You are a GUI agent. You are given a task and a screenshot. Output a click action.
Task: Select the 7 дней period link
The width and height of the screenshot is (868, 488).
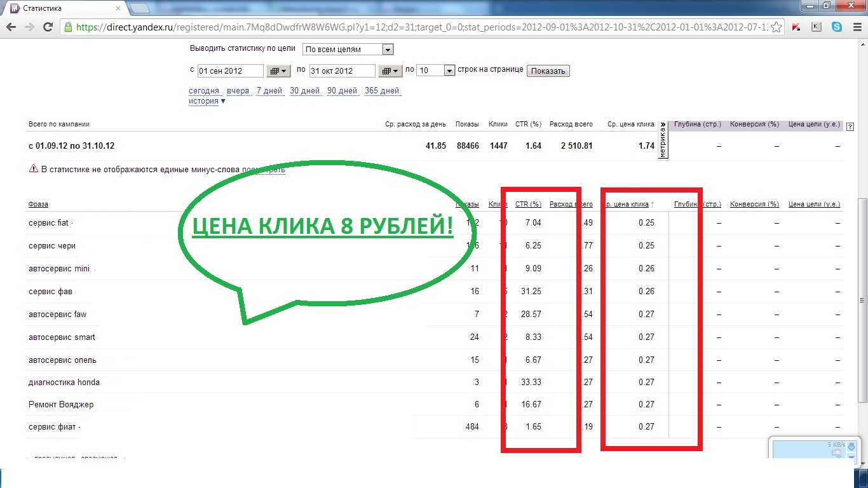click(x=269, y=91)
